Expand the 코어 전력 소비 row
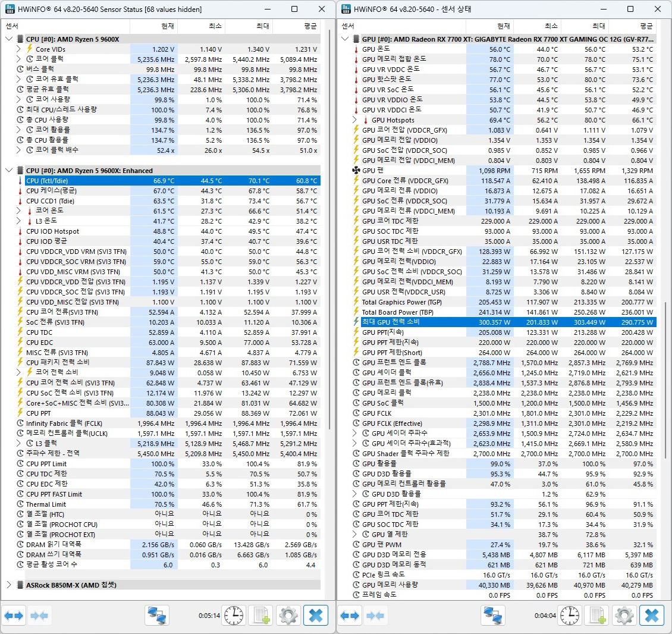 click(18, 372)
